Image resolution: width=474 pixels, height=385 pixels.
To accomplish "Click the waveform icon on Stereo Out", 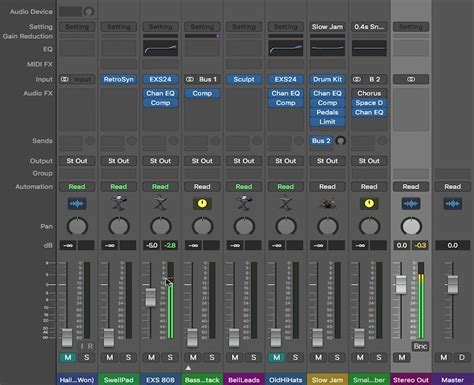I will coord(411,203).
